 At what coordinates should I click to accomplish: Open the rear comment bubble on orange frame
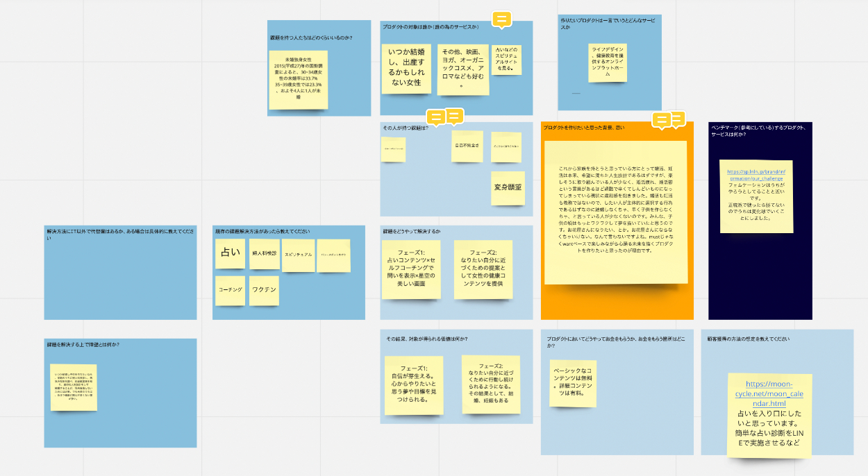(x=677, y=118)
